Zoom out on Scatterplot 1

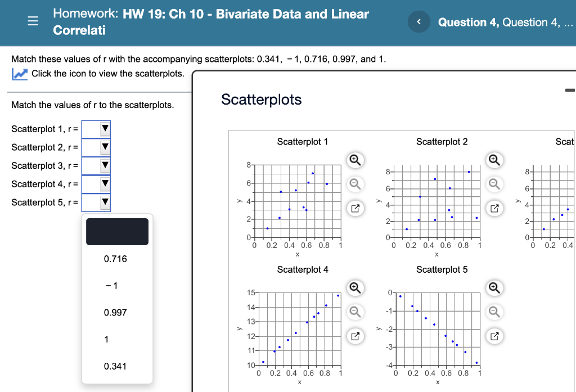[x=354, y=184]
